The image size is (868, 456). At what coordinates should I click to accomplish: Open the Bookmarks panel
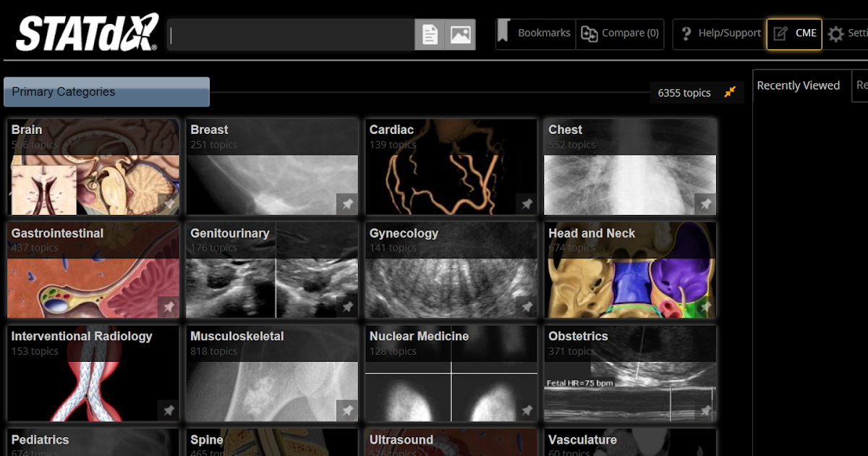coord(535,32)
